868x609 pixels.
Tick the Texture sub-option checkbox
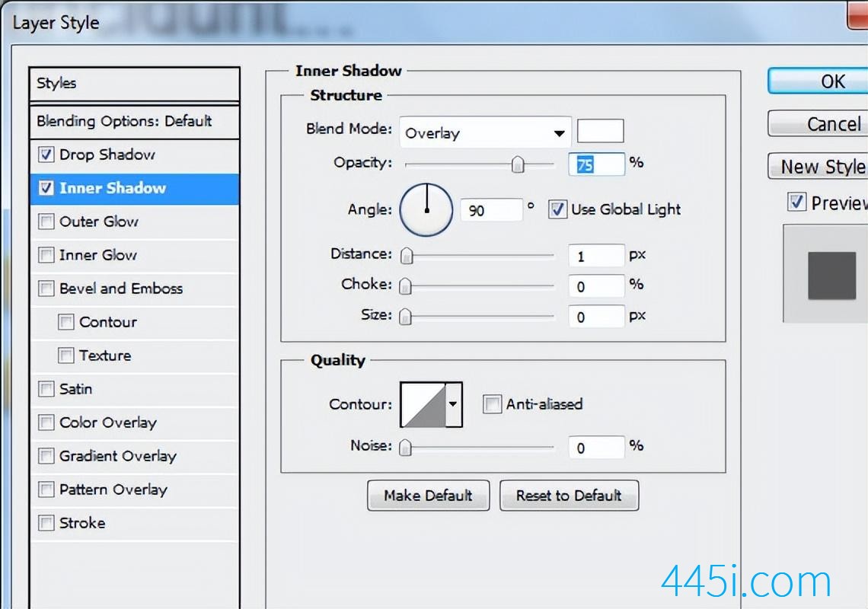66,356
